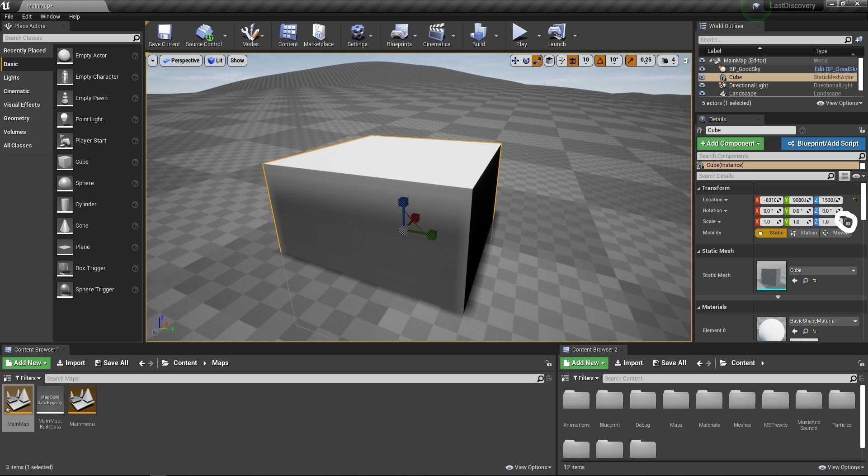The width and height of the screenshot is (868, 476).
Task: Open the Edit BP_GoodSky link
Action: click(x=835, y=69)
